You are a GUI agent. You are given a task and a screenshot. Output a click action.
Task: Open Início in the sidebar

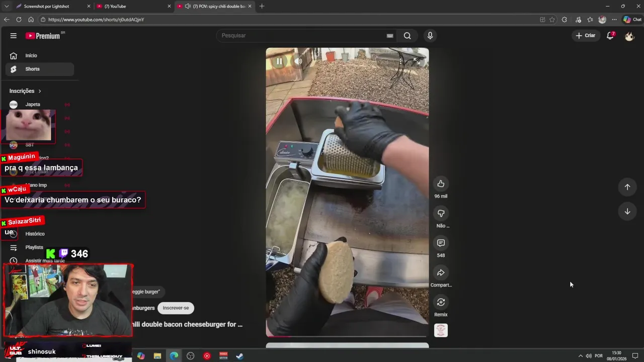click(40, 56)
